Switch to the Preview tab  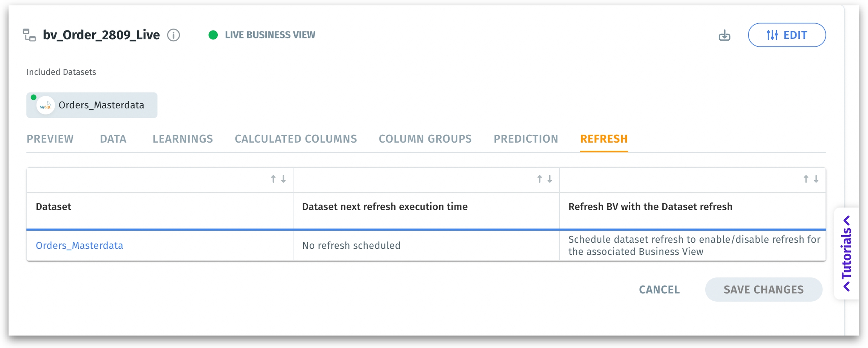click(x=50, y=139)
